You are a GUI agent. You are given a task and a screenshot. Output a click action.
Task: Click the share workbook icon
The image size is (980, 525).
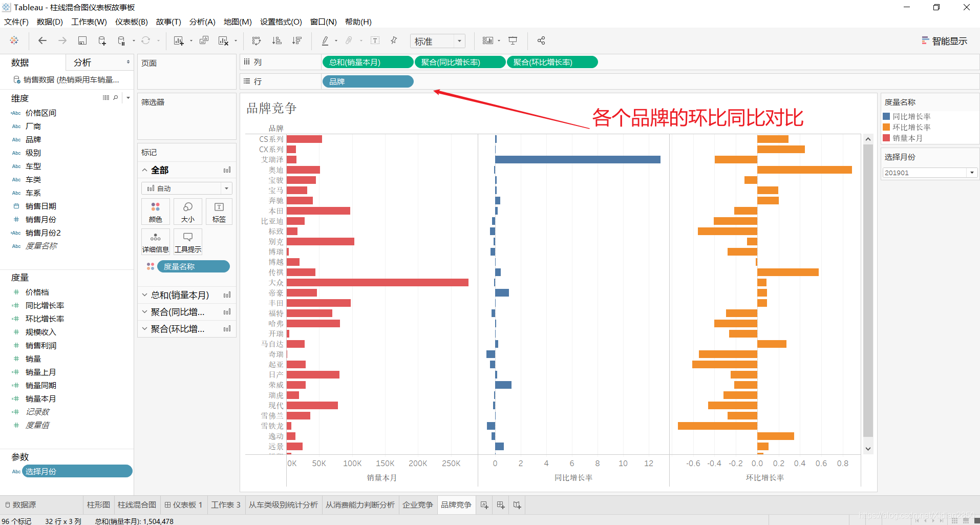(541, 40)
